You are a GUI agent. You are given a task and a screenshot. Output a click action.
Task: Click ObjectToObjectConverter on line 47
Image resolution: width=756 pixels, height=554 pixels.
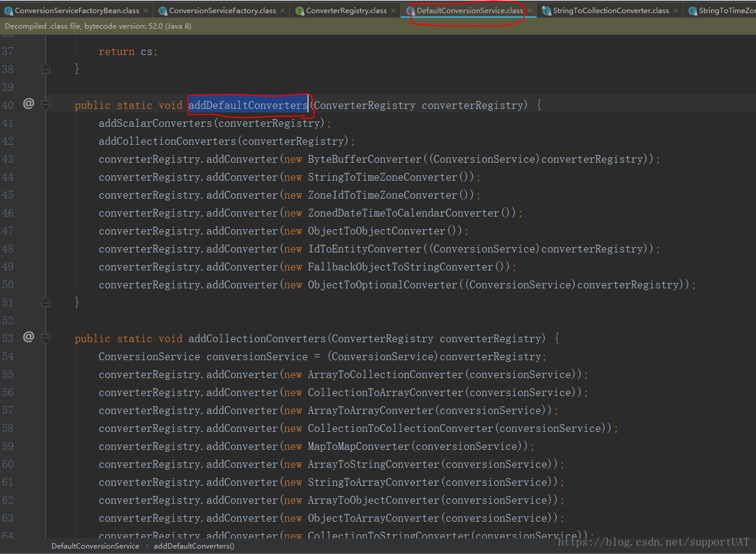pyautogui.click(x=377, y=231)
